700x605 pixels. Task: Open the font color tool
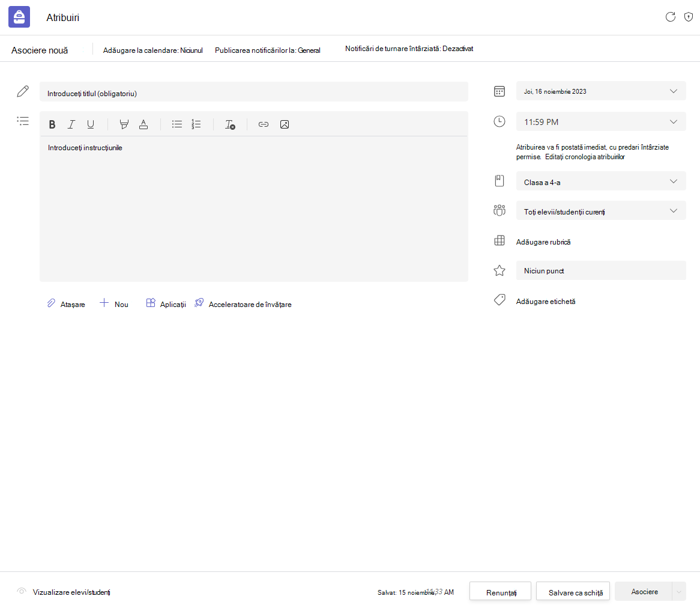143,124
